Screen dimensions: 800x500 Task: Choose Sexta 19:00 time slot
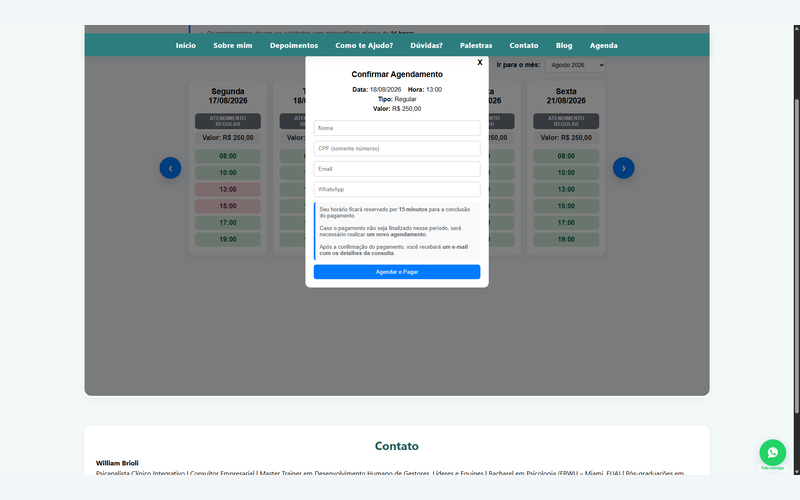(566, 239)
